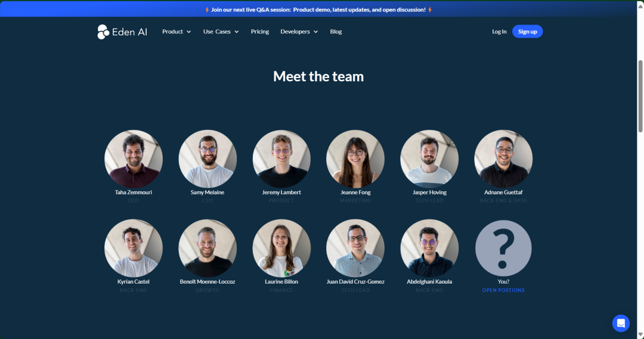Viewport: 644px width, 339px height.
Task: Click the 'Meet the team' heading
Action: click(318, 76)
